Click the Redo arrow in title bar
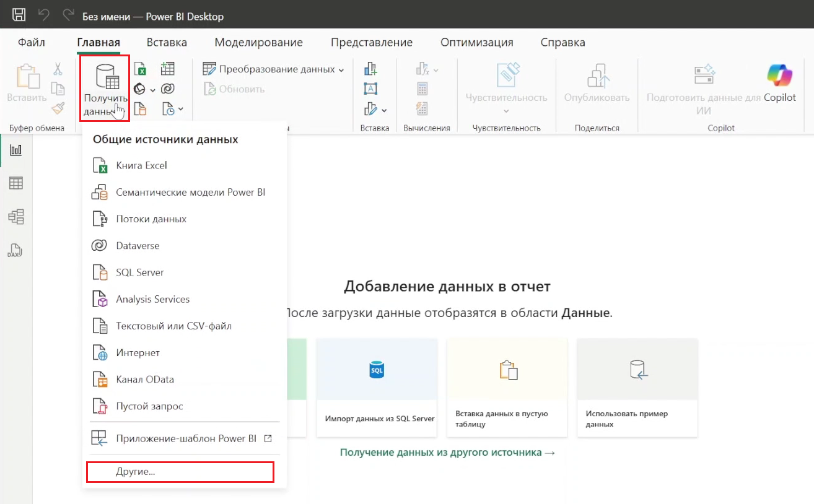 68,15
